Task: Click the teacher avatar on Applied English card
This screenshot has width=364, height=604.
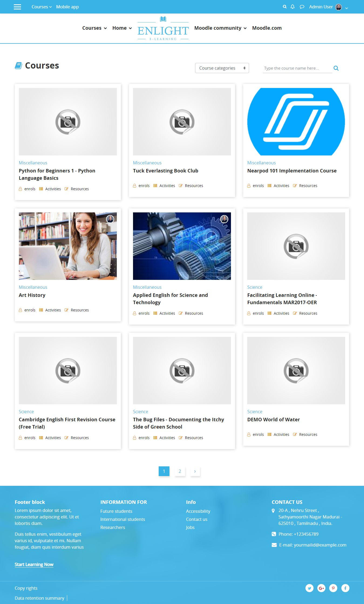Action: 224,219
